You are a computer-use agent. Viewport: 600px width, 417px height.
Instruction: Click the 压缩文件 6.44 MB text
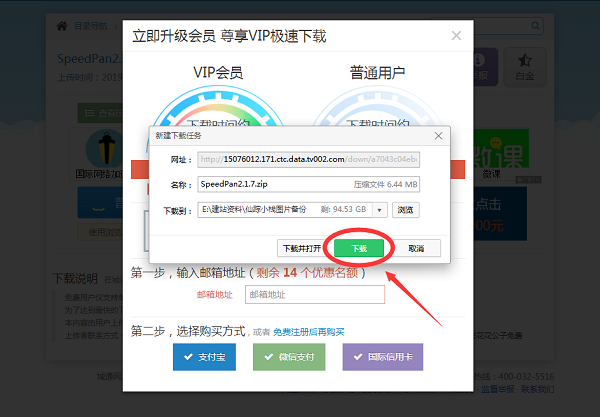(385, 184)
